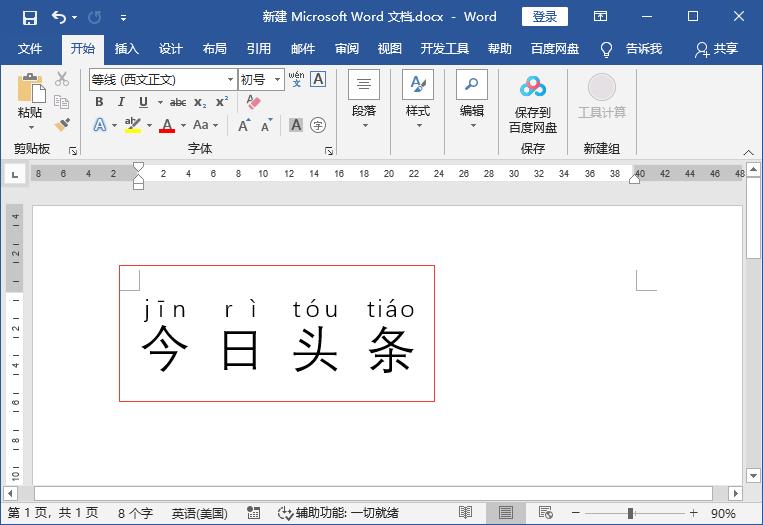Switch to the 布局 tab
The image size is (763, 525).
pyautogui.click(x=215, y=49)
